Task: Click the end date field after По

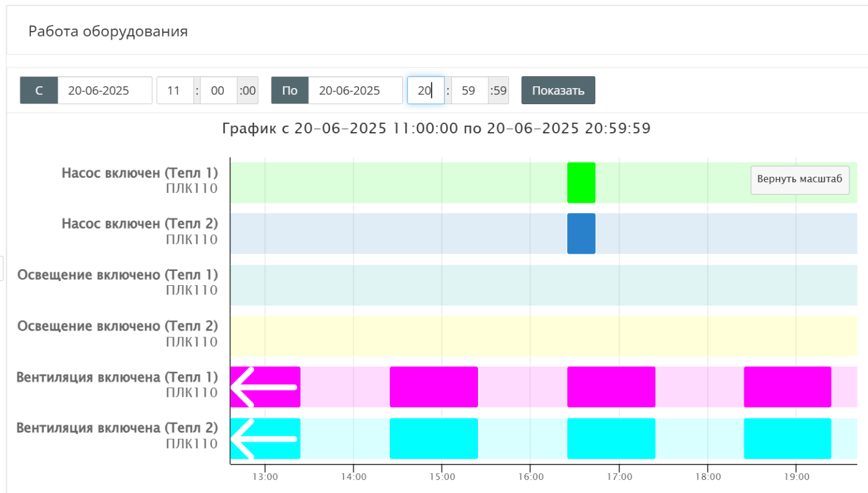Action: coord(355,91)
